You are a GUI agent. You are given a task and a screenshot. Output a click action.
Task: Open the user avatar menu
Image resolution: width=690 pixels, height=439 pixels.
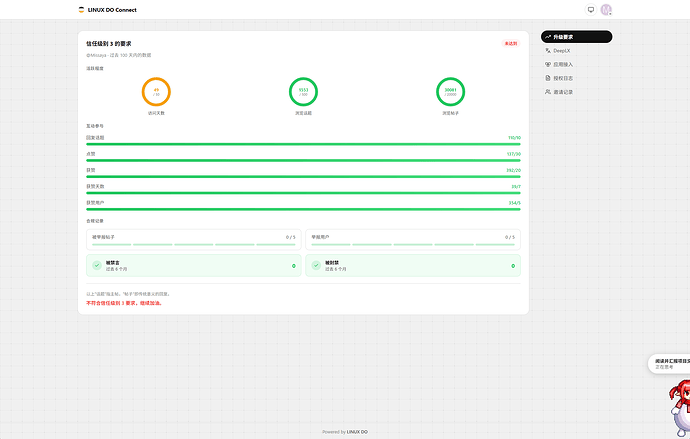pyautogui.click(x=606, y=10)
